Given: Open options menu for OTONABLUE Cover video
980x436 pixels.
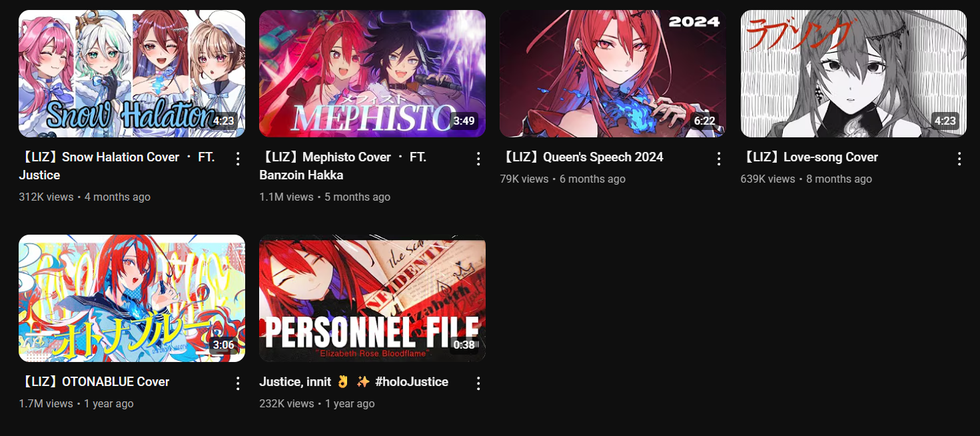Looking at the screenshot, I should point(238,383).
